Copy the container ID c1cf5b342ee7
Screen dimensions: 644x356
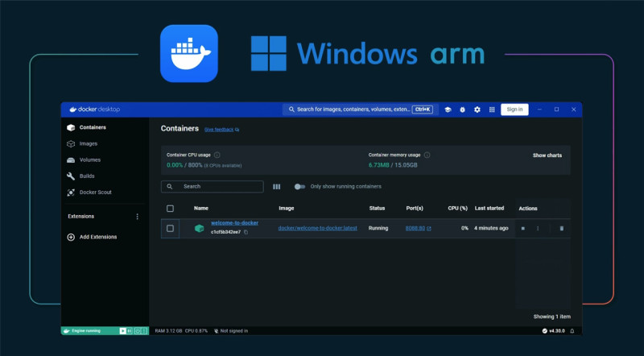pyautogui.click(x=246, y=232)
